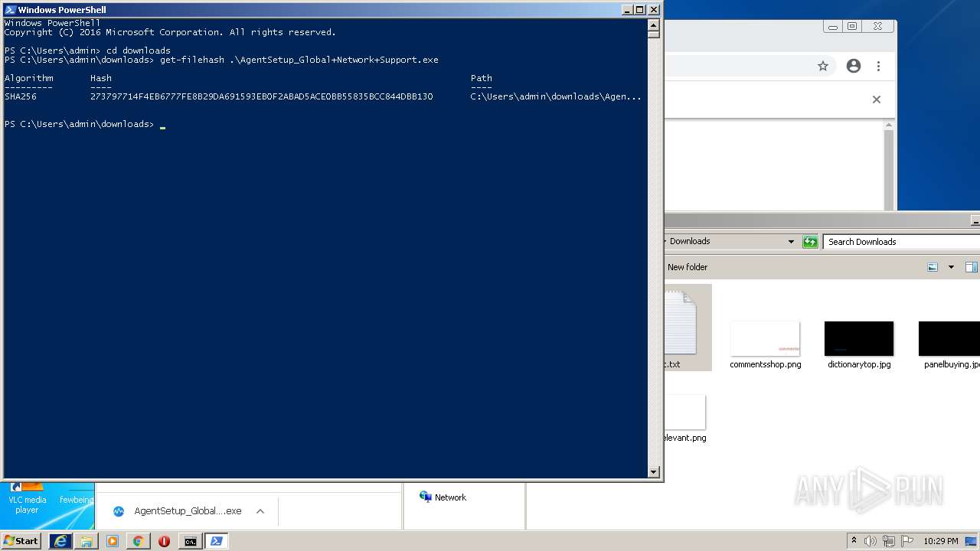Click the get-filehash command line text
The image size is (980, 551).
tap(299, 60)
